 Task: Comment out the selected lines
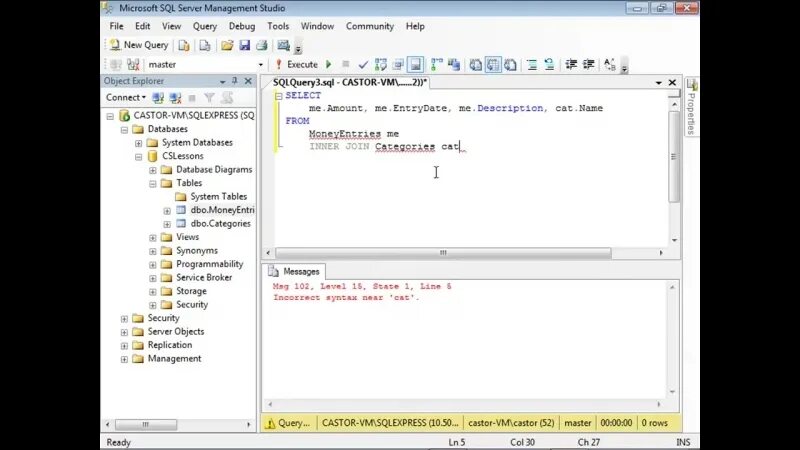(x=532, y=64)
